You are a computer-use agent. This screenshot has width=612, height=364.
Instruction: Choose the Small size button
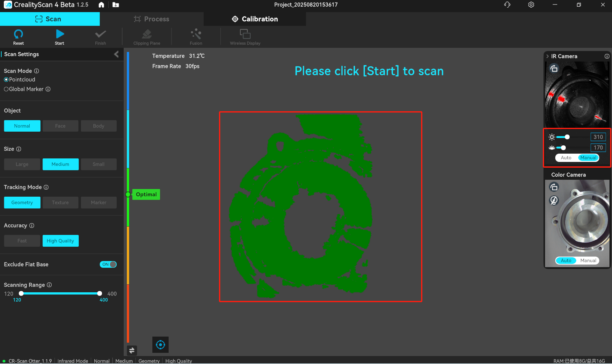(x=98, y=164)
